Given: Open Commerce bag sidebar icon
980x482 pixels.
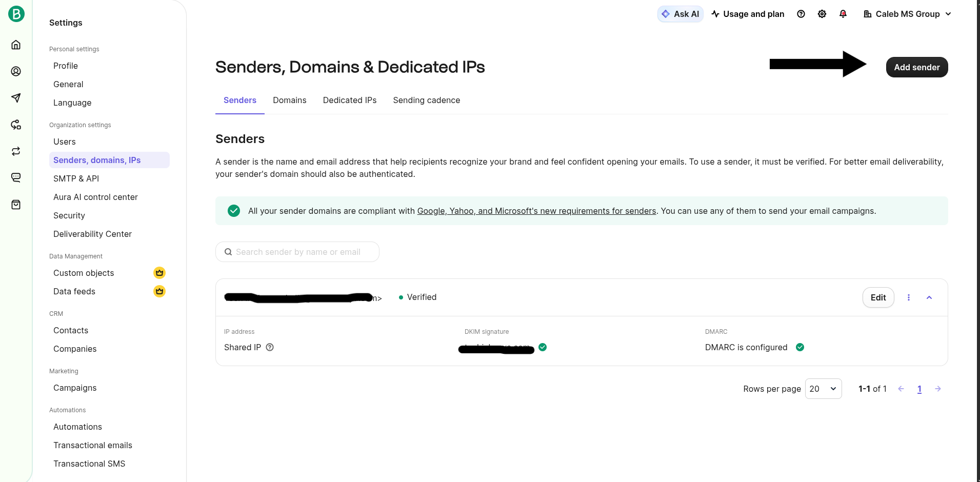Looking at the screenshot, I should pyautogui.click(x=16, y=205).
